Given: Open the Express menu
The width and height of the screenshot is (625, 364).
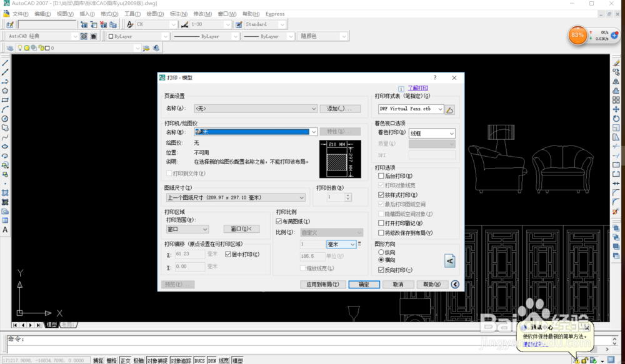Looking at the screenshot, I should [275, 14].
